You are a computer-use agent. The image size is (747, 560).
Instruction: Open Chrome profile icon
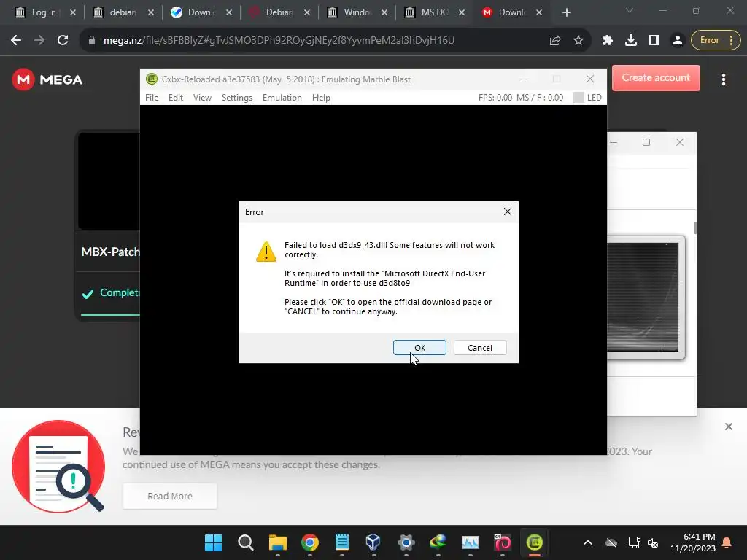(677, 41)
